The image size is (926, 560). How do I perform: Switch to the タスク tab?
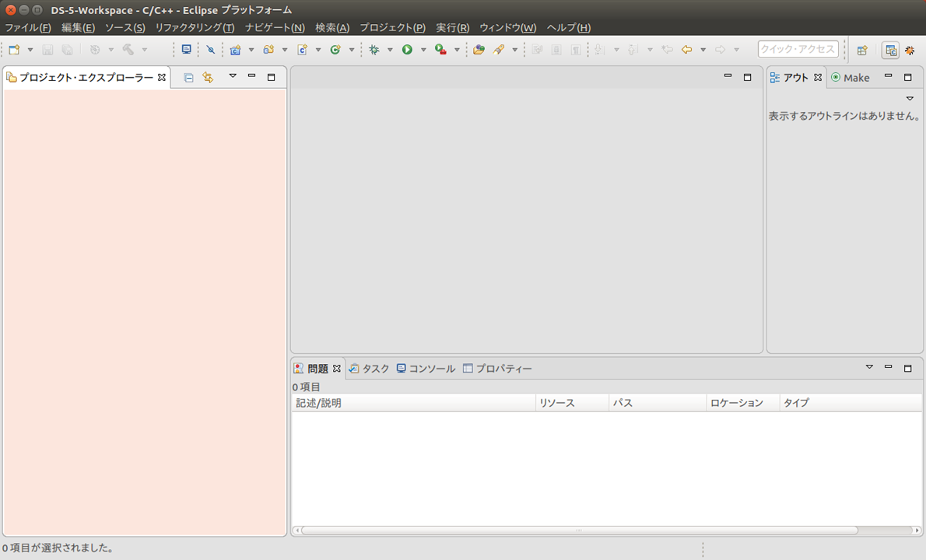369,368
